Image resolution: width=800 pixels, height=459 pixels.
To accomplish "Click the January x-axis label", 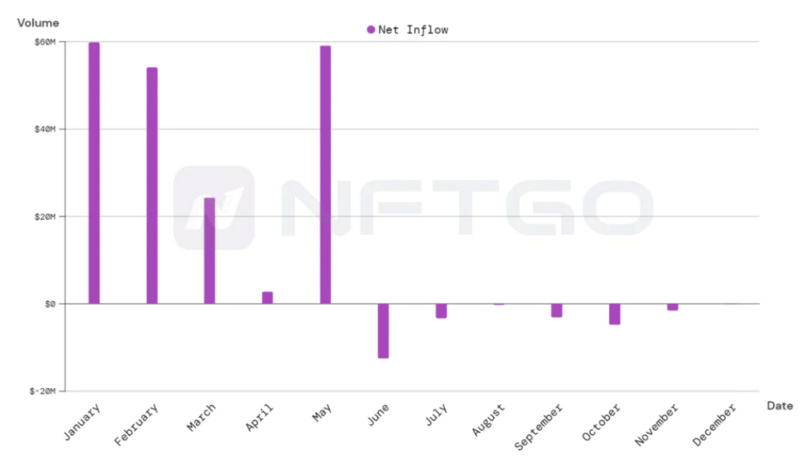I will click(82, 423).
